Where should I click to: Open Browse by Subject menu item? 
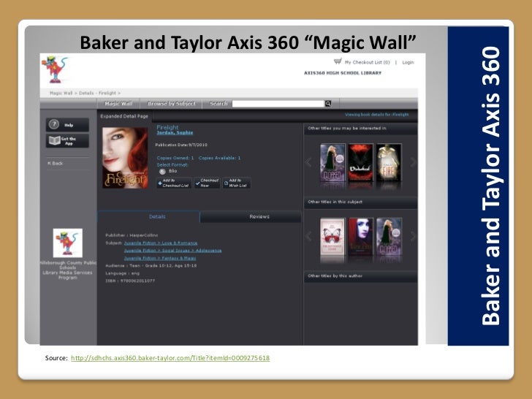(x=171, y=104)
